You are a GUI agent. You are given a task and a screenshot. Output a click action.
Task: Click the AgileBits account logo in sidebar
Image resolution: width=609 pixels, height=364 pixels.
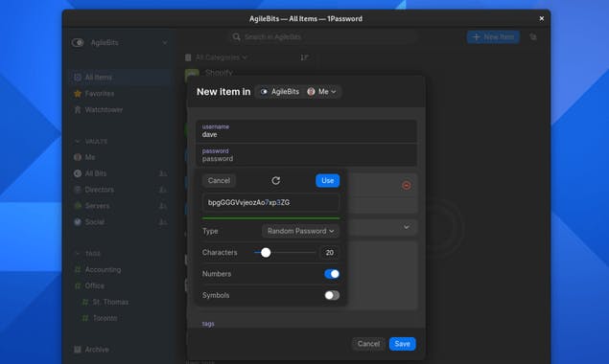pyautogui.click(x=78, y=43)
